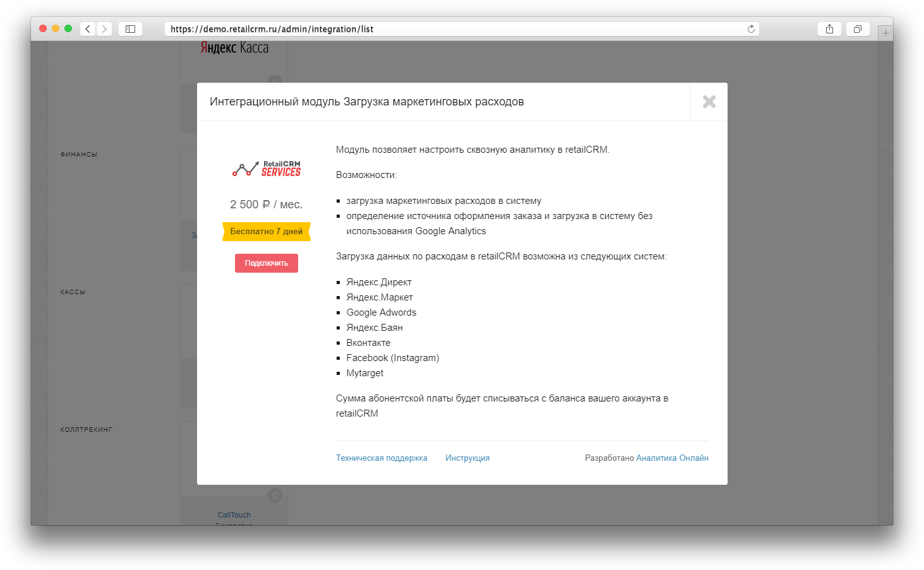
Task: Go forward in browser history
Action: coord(105,29)
